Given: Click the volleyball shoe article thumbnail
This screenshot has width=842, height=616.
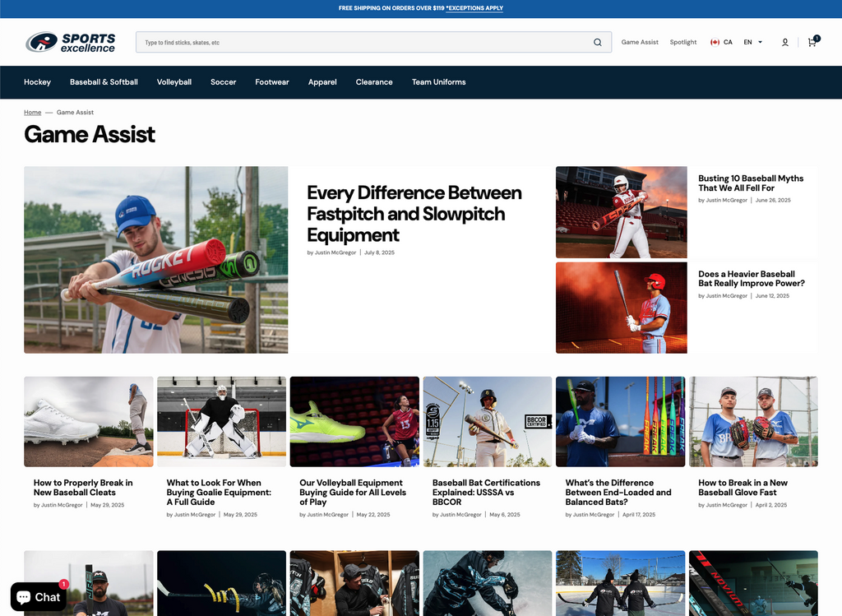Looking at the screenshot, I should pos(354,421).
